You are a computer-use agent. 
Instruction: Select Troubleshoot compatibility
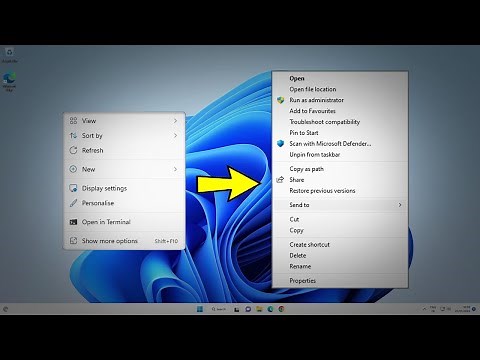click(x=340, y=122)
